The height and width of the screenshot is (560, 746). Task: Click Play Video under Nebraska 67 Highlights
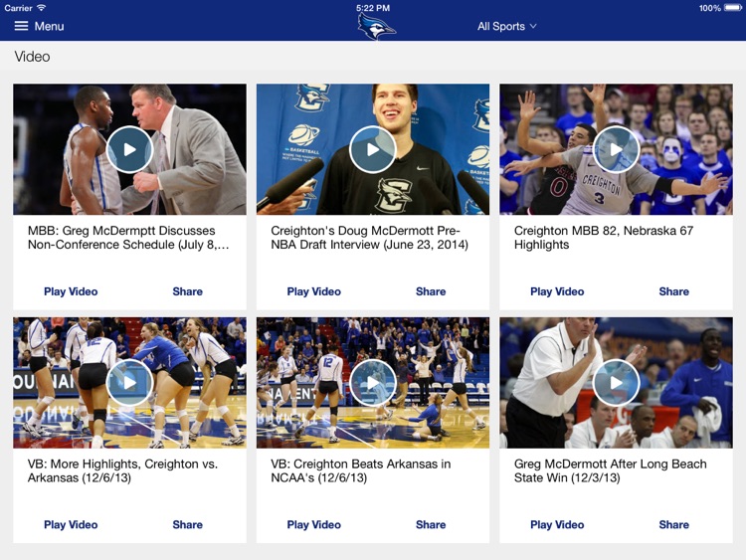tap(557, 291)
